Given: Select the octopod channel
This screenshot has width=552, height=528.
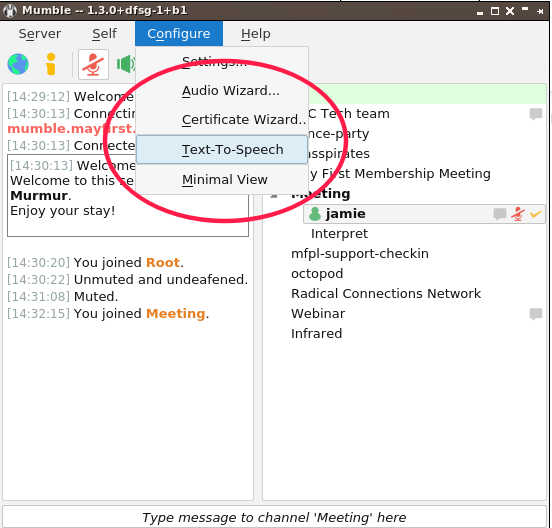Looking at the screenshot, I should click(x=317, y=274).
